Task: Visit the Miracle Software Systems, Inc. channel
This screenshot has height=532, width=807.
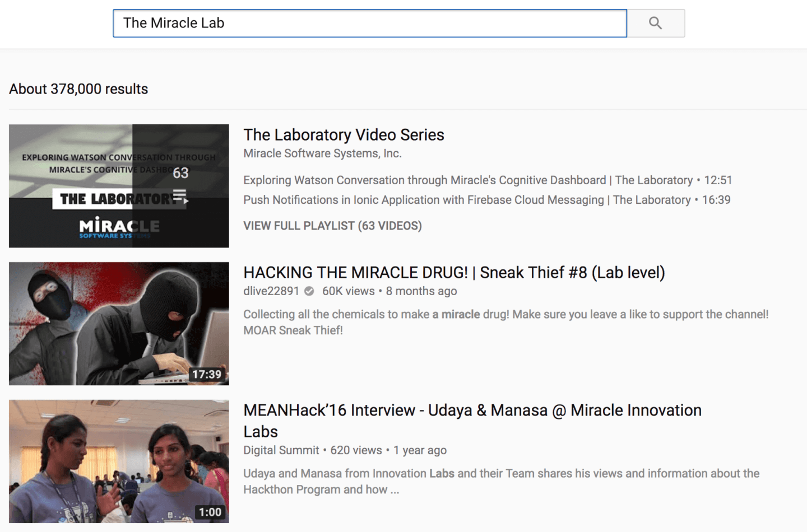Action: pyautogui.click(x=322, y=153)
